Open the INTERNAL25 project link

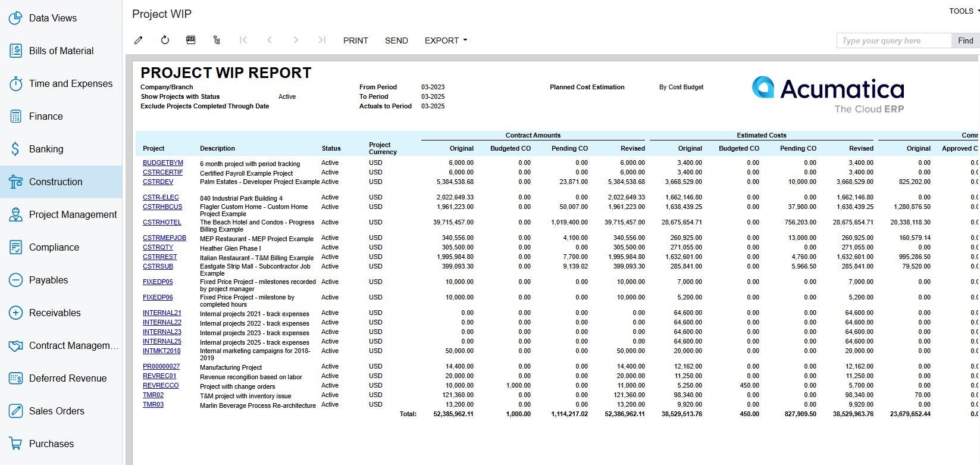click(x=162, y=341)
